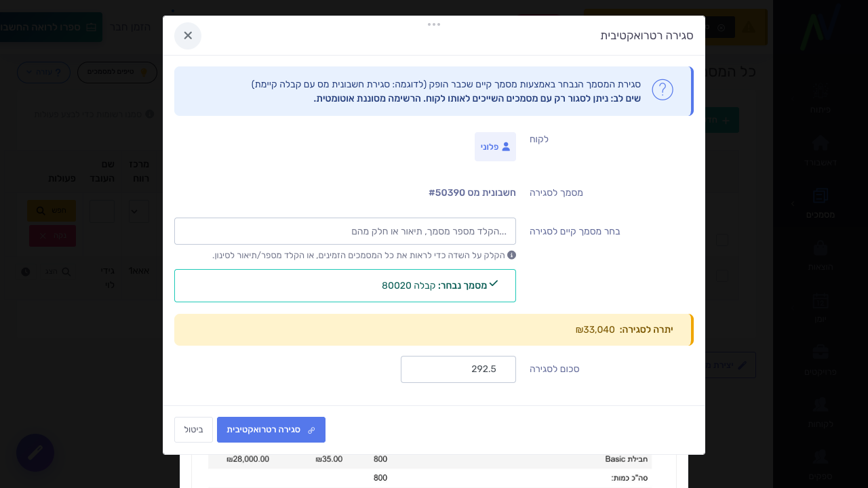Collapse the sidebar with the small chevron
Image resolution: width=868 pixels, height=488 pixels.
click(791, 203)
